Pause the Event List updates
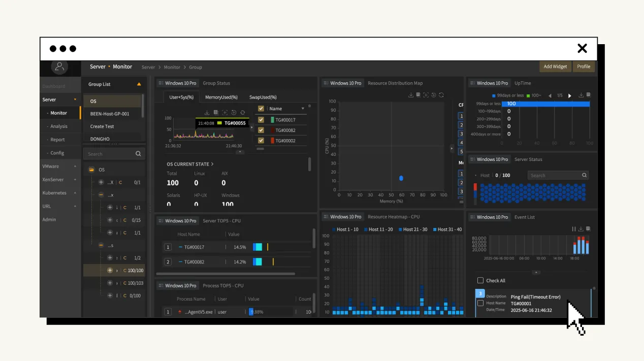The width and height of the screenshot is (644, 361). click(574, 229)
